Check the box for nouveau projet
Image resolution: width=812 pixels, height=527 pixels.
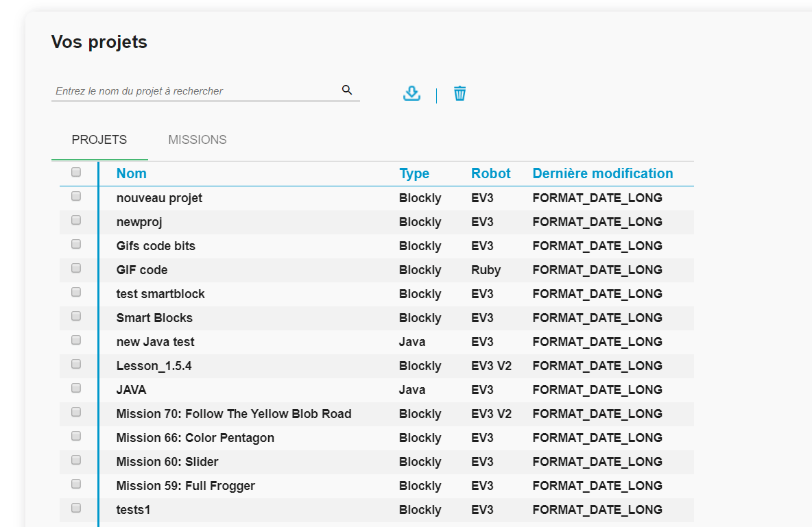point(76,196)
